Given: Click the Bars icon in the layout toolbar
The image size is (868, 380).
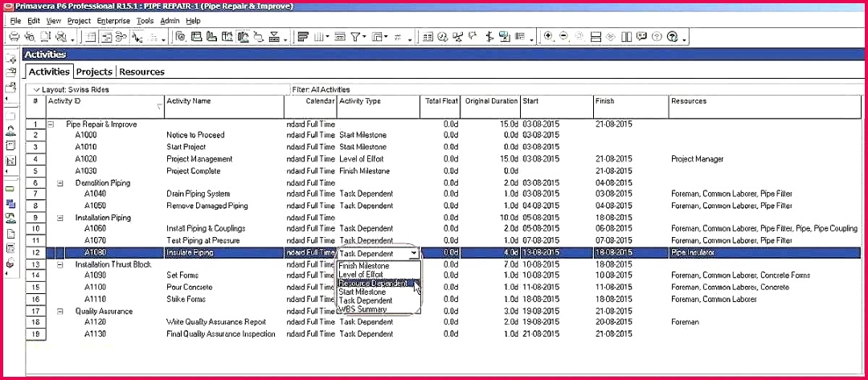Looking at the screenshot, I should click(x=303, y=37).
